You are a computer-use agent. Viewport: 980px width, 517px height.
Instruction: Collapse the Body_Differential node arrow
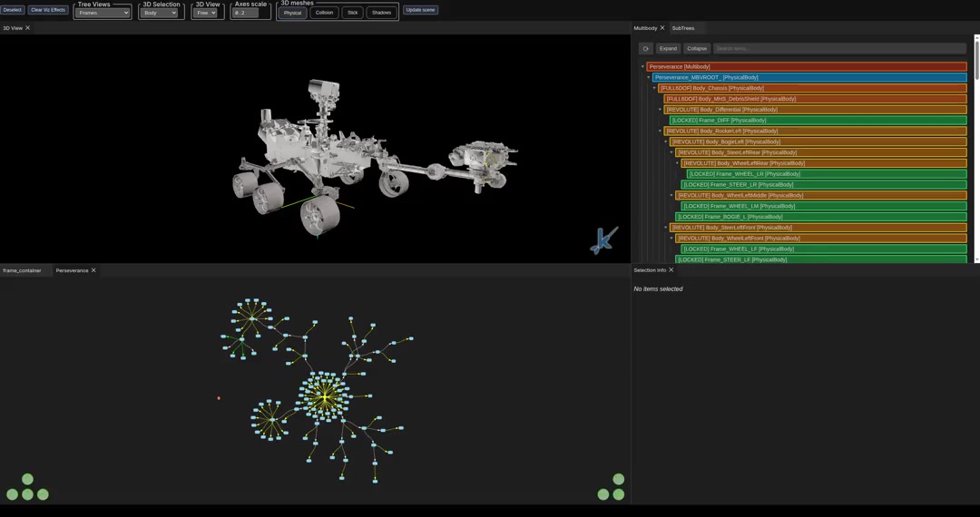click(660, 110)
